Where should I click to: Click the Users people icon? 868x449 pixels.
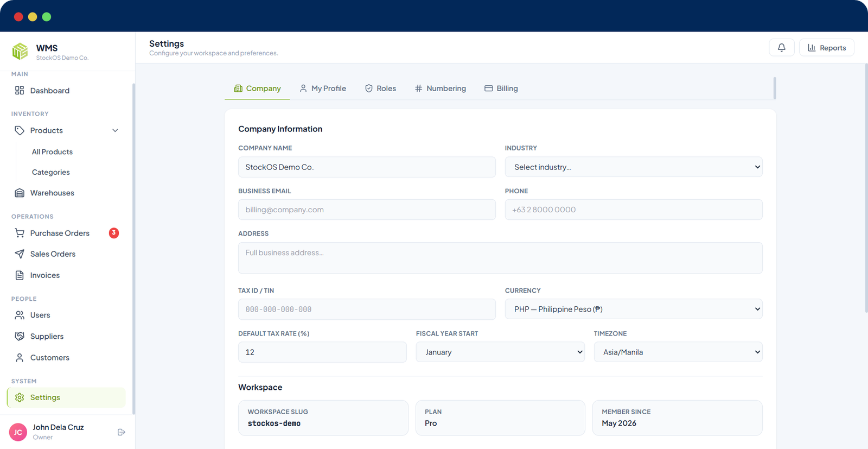[x=20, y=315]
